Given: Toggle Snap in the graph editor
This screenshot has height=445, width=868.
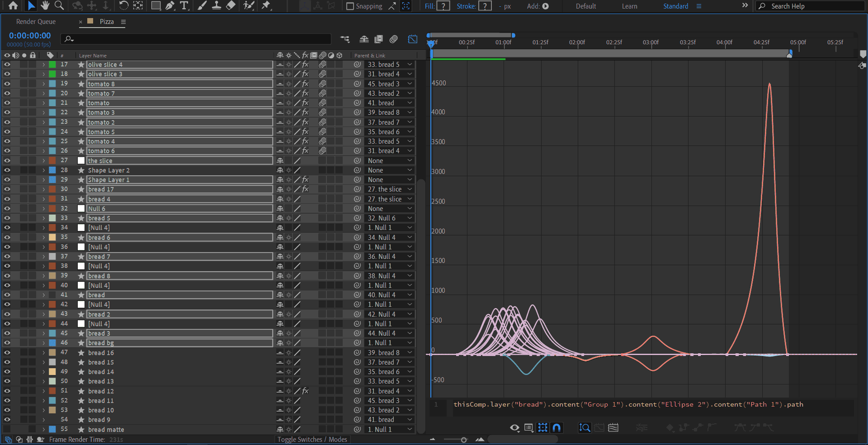Looking at the screenshot, I should (557, 427).
